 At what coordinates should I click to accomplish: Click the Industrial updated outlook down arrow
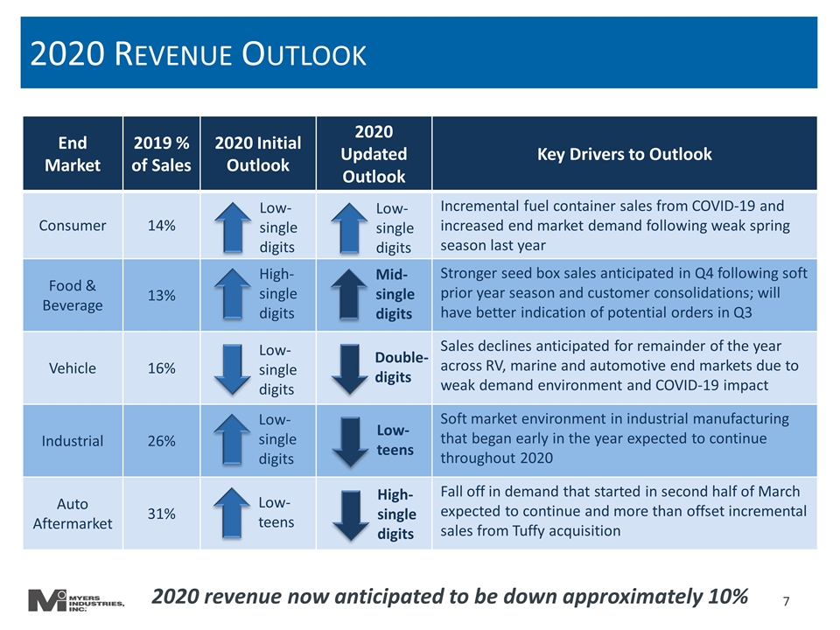point(350,443)
